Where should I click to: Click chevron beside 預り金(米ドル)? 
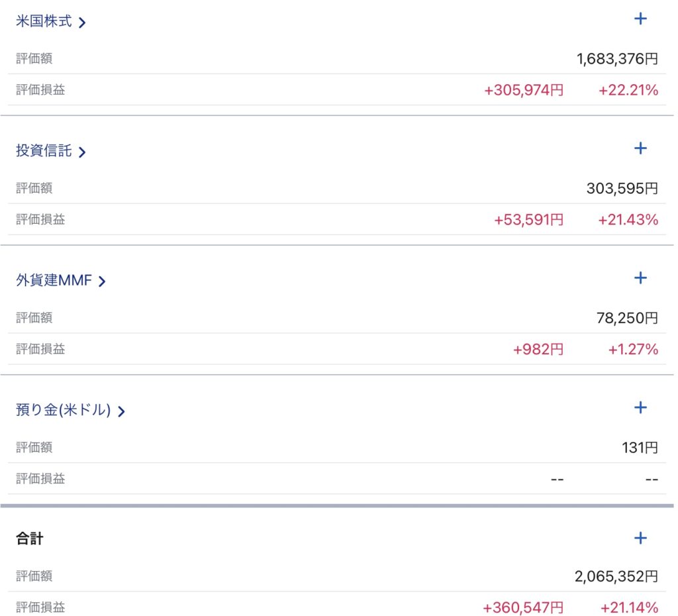click(x=121, y=411)
